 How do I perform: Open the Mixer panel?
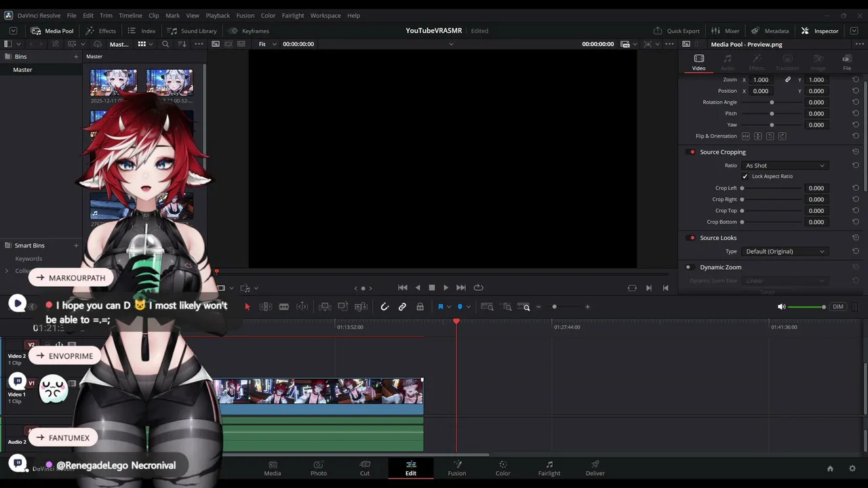click(x=726, y=31)
